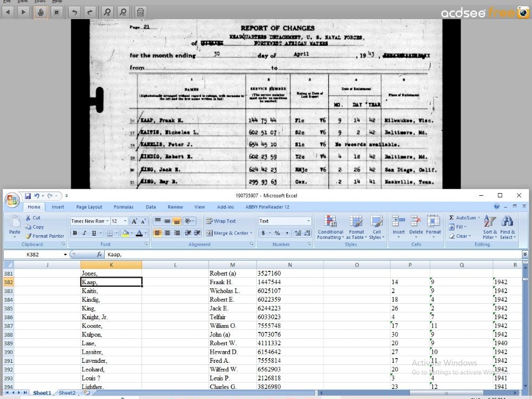Click accounting number format dollar icon
Screen dimensions: 532x399
click(263, 233)
